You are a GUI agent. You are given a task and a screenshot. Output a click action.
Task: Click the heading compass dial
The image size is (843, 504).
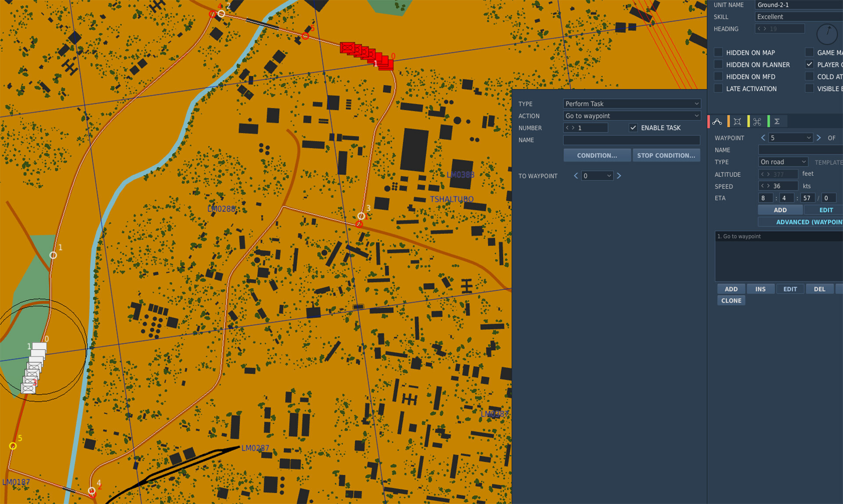(827, 34)
